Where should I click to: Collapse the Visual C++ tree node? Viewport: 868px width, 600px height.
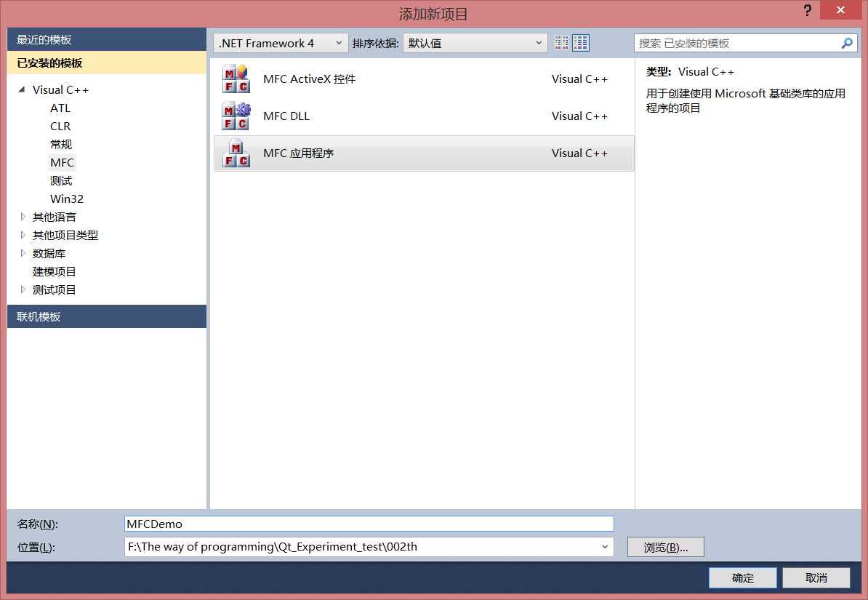[x=22, y=89]
